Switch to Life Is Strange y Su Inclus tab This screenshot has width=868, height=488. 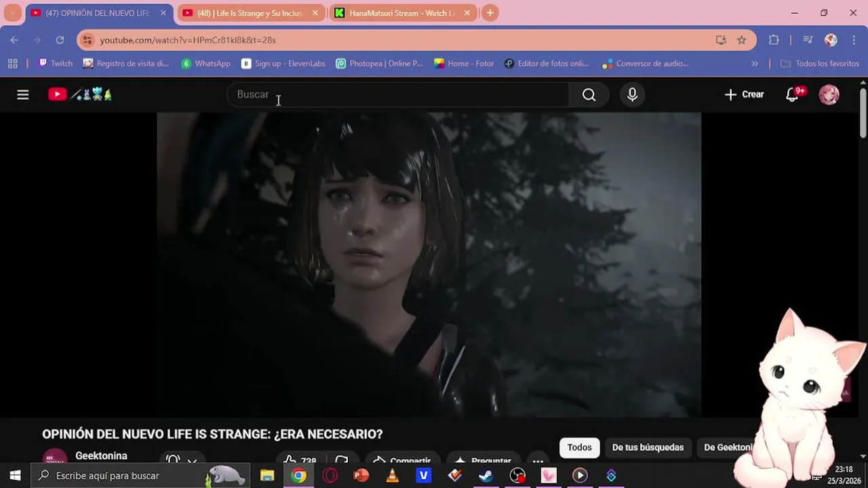pos(250,13)
